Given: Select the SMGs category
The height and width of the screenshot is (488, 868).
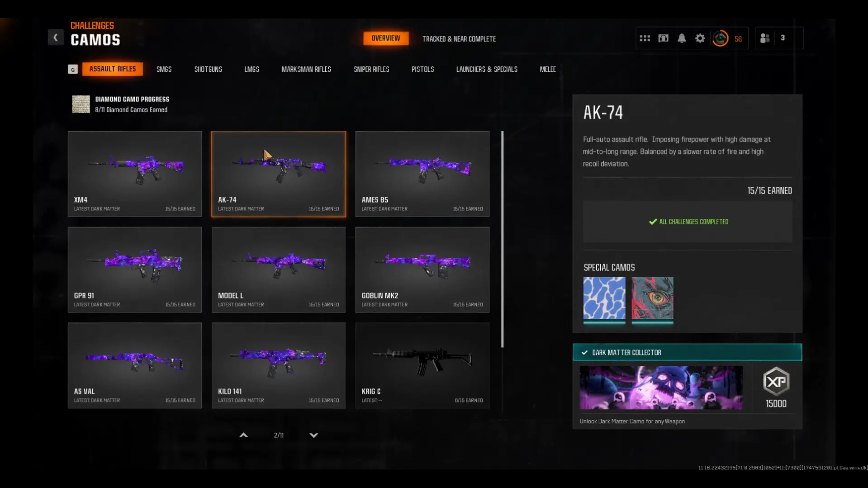Looking at the screenshot, I should pyautogui.click(x=164, y=69).
